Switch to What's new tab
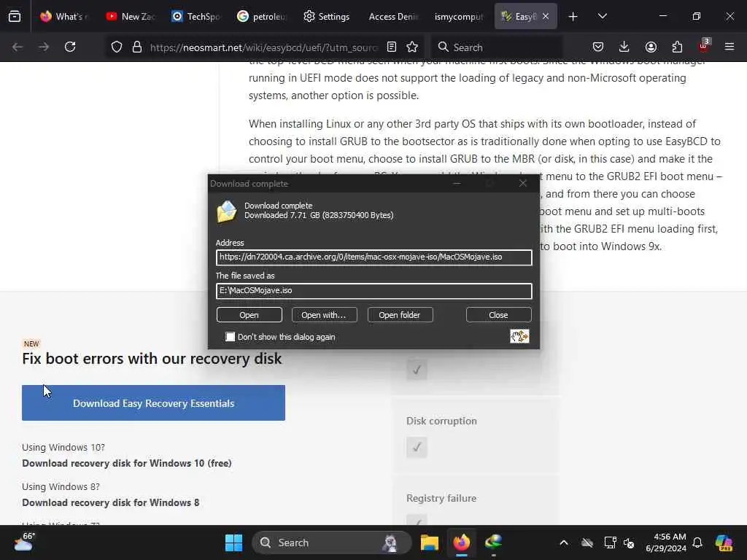Screen dimensions: 747x560 coord(64,16)
